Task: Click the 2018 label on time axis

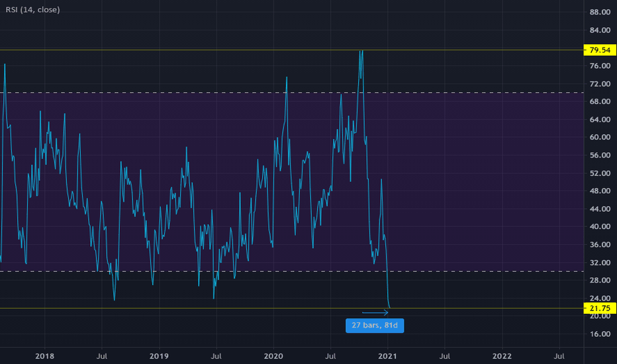Action: (44, 356)
